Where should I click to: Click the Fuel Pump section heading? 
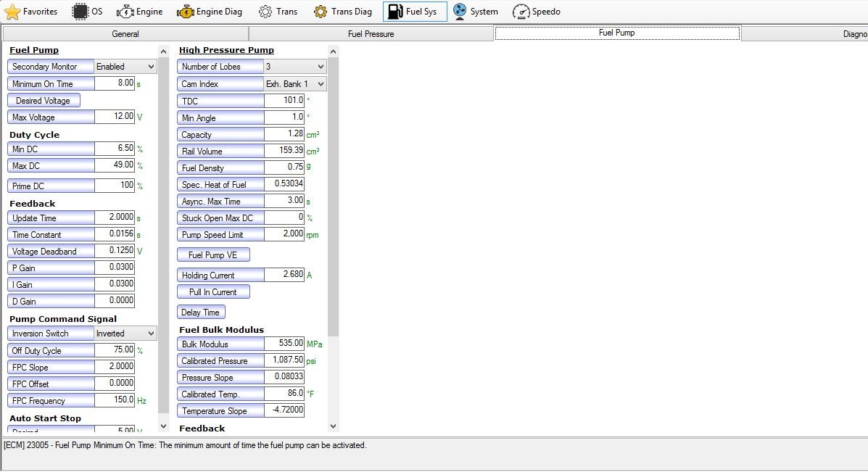point(34,50)
